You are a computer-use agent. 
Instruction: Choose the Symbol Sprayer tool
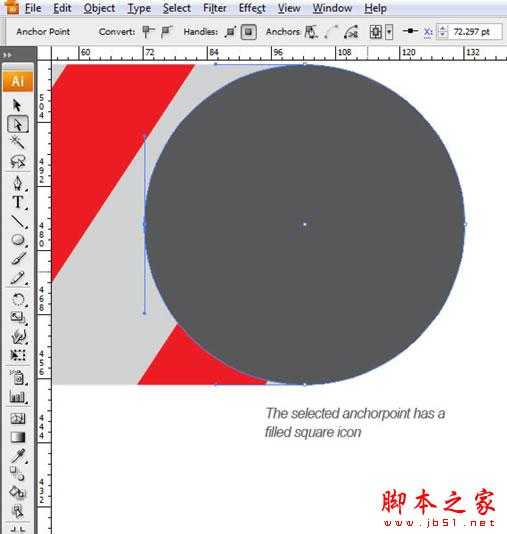click(x=18, y=377)
